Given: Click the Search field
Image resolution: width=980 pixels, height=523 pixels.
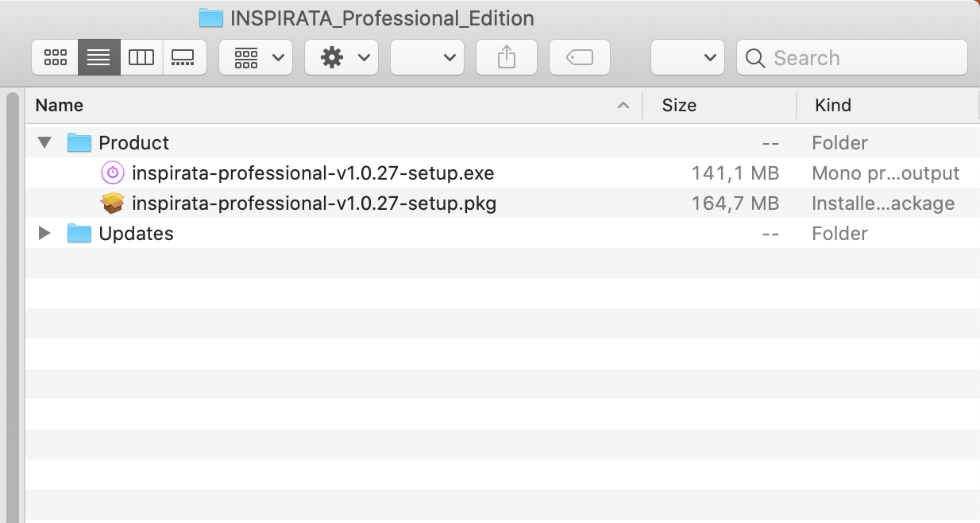Looking at the screenshot, I should pyautogui.click(x=852, y=57).
